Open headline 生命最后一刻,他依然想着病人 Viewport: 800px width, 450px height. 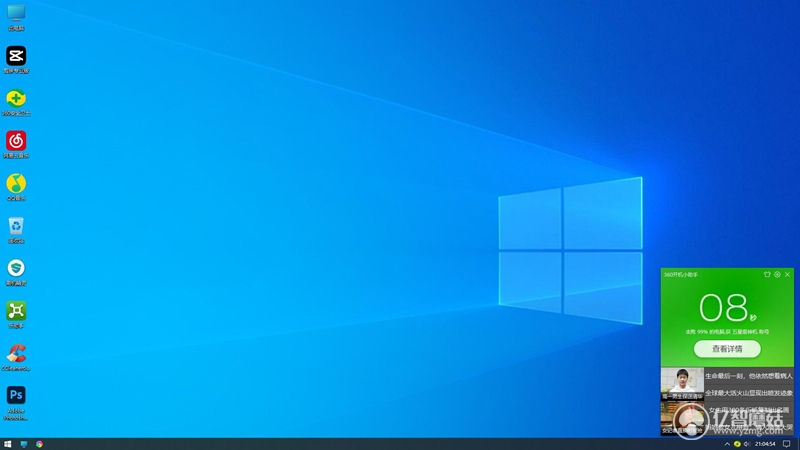pos(749,376)
